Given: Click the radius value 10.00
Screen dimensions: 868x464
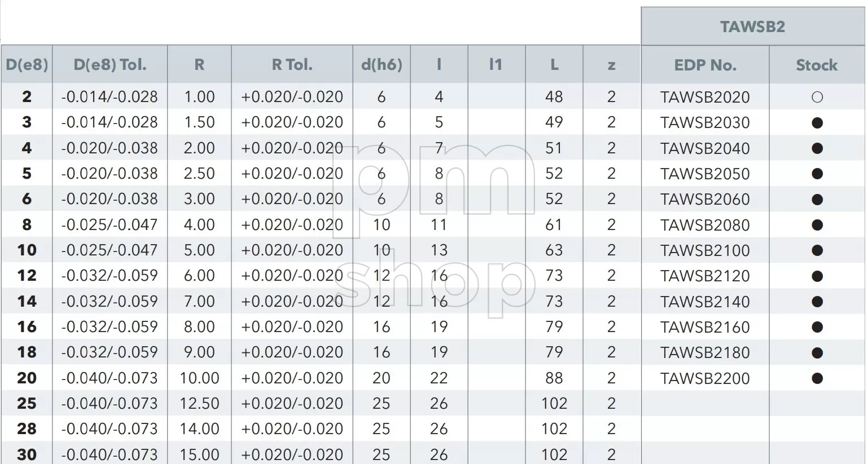Looking at the screenshot, I should pyautogui.click(x=199, y=378).
